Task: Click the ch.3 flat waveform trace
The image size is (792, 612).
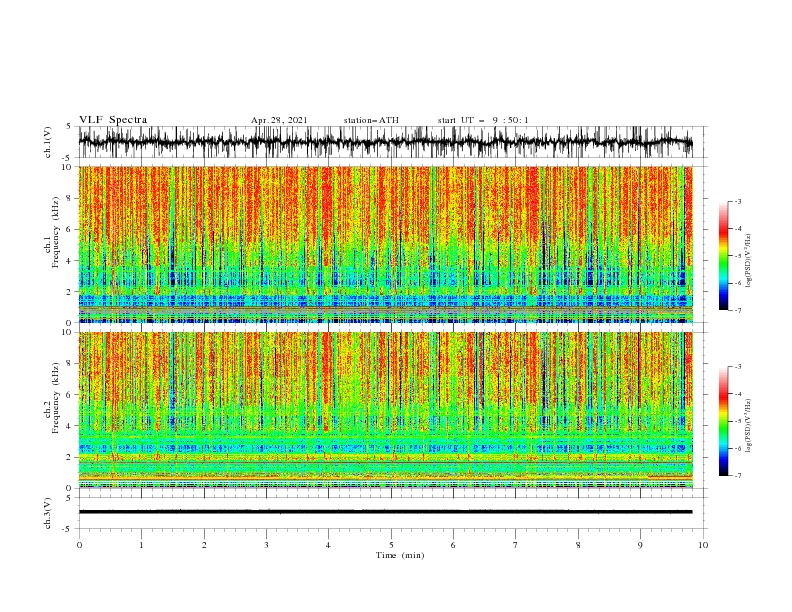Action: [385, 512]
